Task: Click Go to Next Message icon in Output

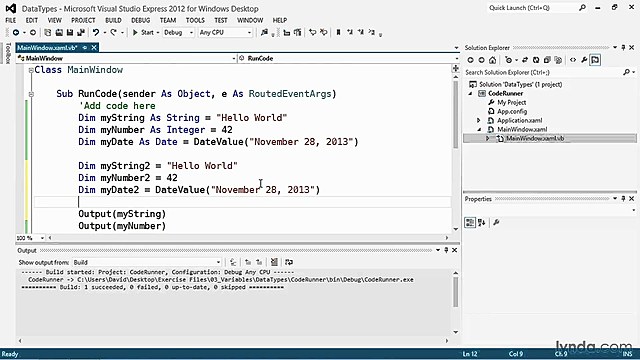Action: point(259,262)
